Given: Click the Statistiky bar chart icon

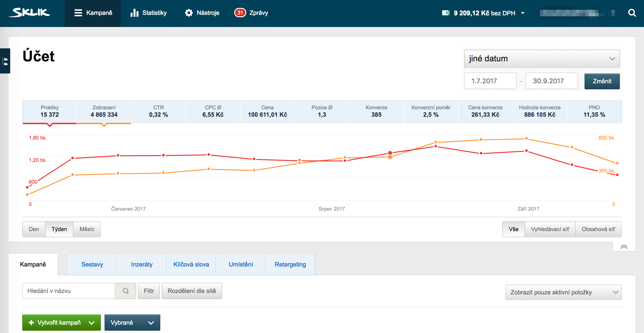Looking at the screenshot, I should point(134,13).
